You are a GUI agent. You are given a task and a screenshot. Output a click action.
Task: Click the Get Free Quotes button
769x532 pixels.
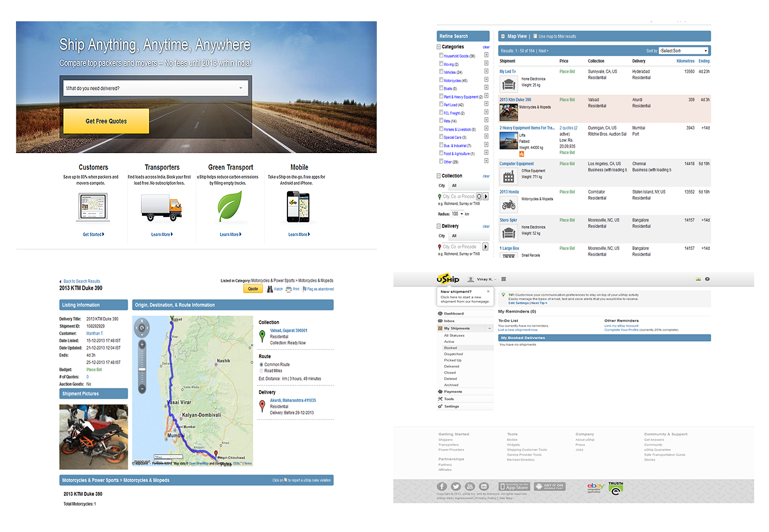click(x=106, y=121)
